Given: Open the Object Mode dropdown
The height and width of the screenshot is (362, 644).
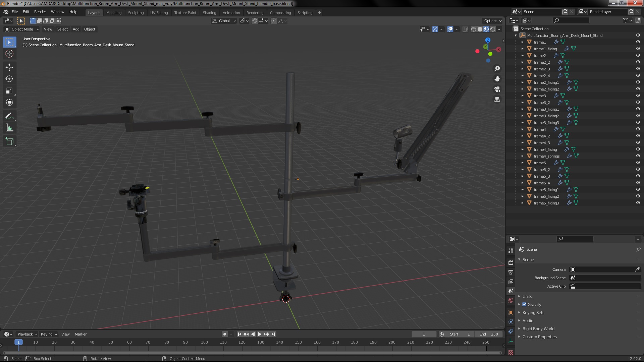Looking at the screenshot, I should [22, 29].
